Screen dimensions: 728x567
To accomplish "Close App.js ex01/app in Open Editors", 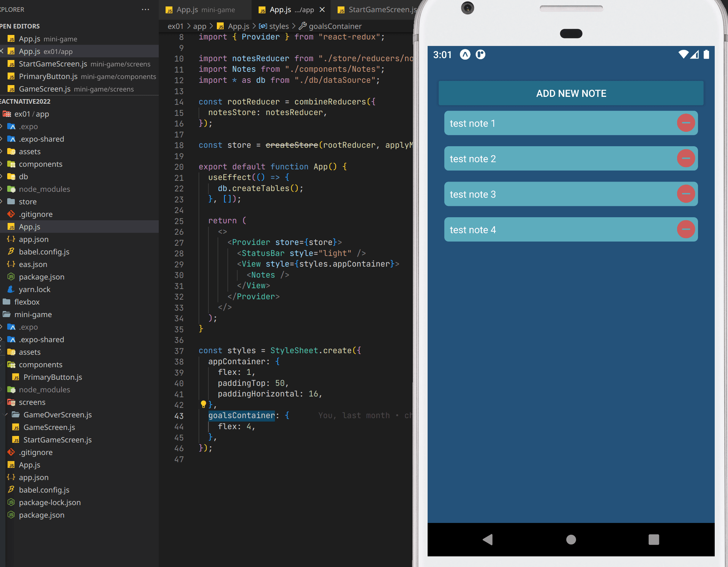I will click(x=2, y=51).
